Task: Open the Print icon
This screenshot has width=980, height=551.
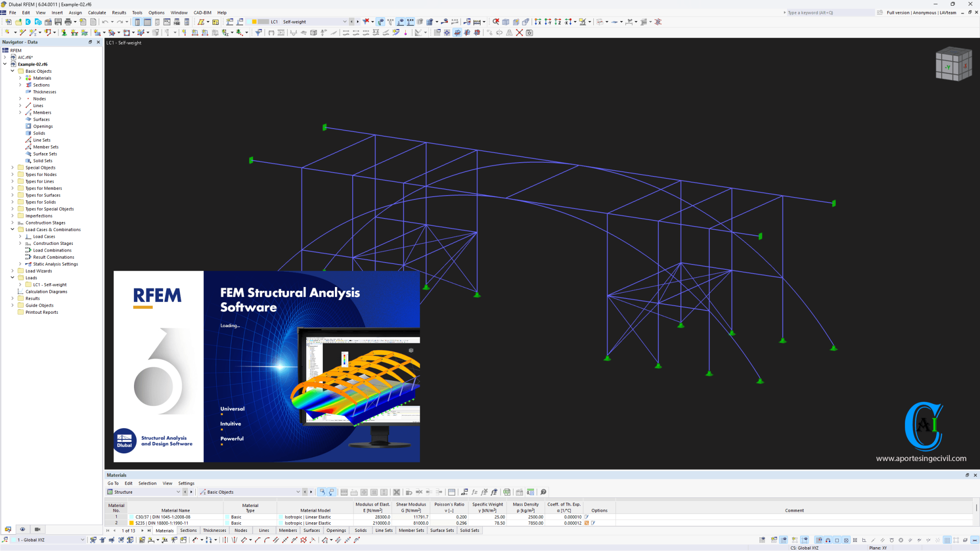Action: click(67, 22)
